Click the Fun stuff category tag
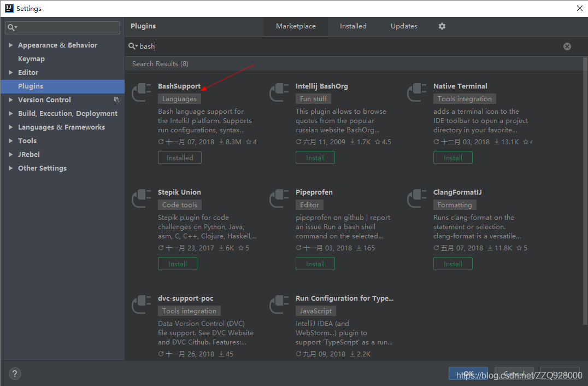 [x=314, y=99]
